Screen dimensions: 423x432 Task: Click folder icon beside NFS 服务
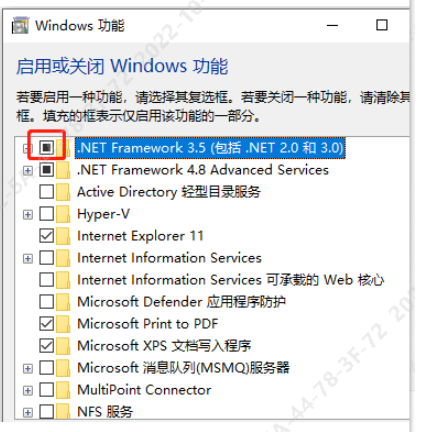pyautogui.click(x=63, y=411)
